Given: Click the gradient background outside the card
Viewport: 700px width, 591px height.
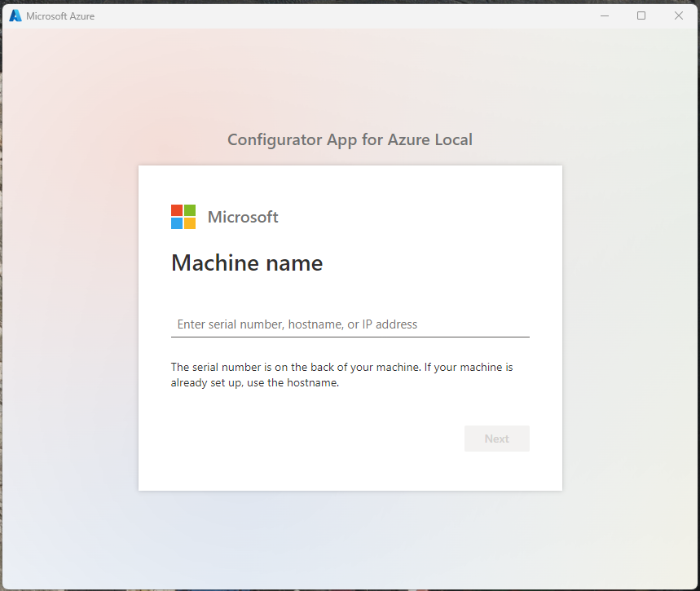Looking at the screenshot, I should coord(73,326).
